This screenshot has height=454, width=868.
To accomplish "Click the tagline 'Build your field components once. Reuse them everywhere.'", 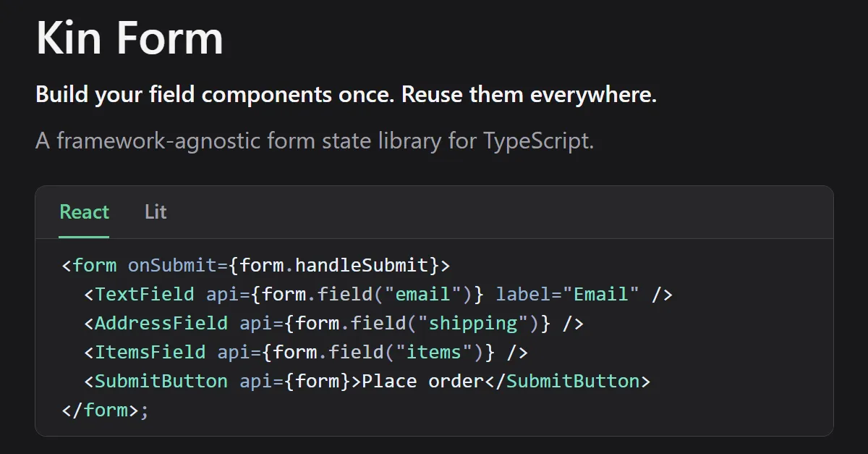I will pos(346,95).
